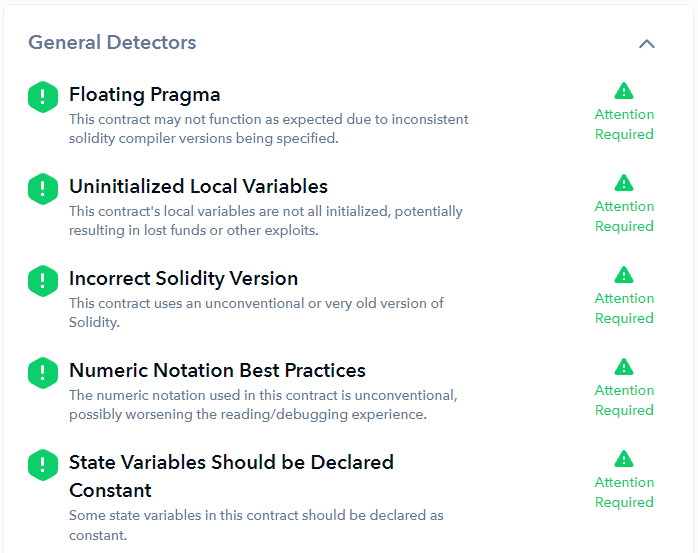The height and width of the screenshot is (553, 698).
Task: Collapse the General Detectors section chevron
Action: pos(647,44)
